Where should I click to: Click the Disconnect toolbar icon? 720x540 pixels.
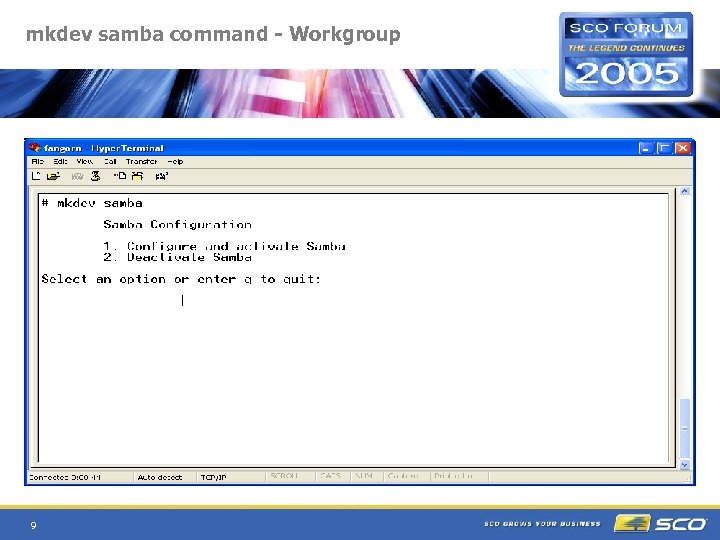click(x=96, y=176)
